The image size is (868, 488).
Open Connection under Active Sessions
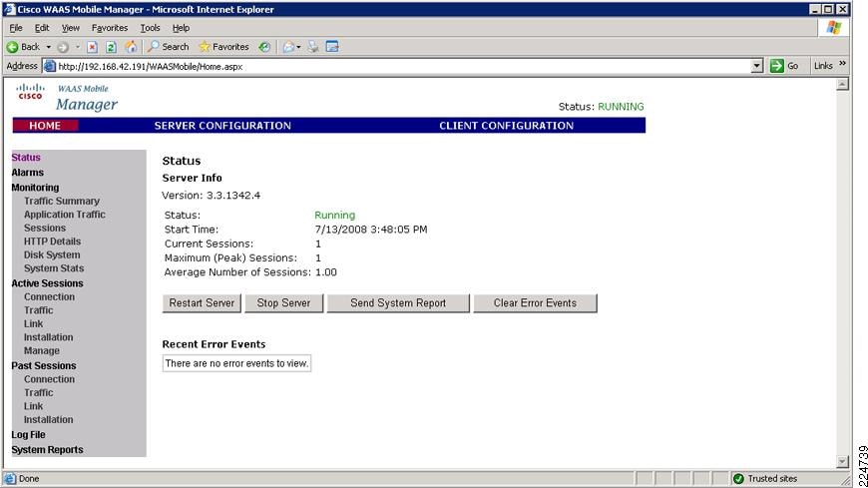pyautogui.click(x=49, y=297)
